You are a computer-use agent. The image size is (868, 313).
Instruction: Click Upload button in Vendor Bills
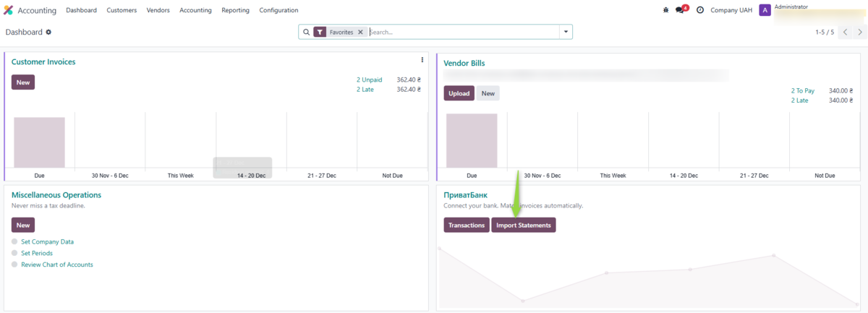[x=459, y=93]
